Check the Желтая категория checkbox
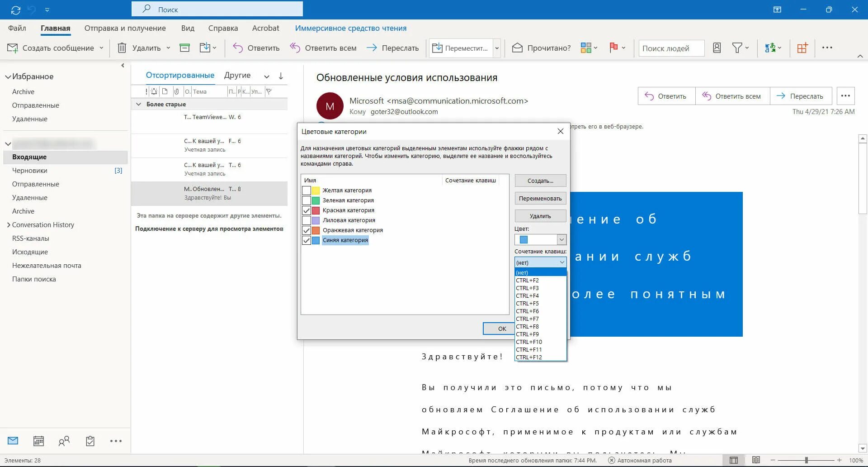 pos(306,190)
